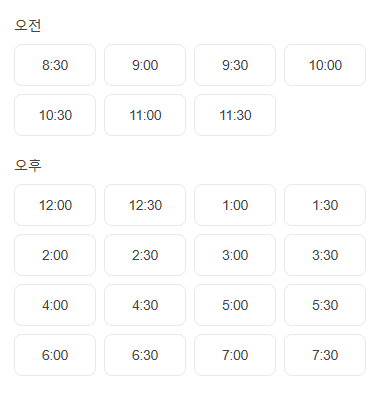The height and width of the screenshot is (397, 376).
Task: Select the 10:00 time slot
Action: pos(325,65)
